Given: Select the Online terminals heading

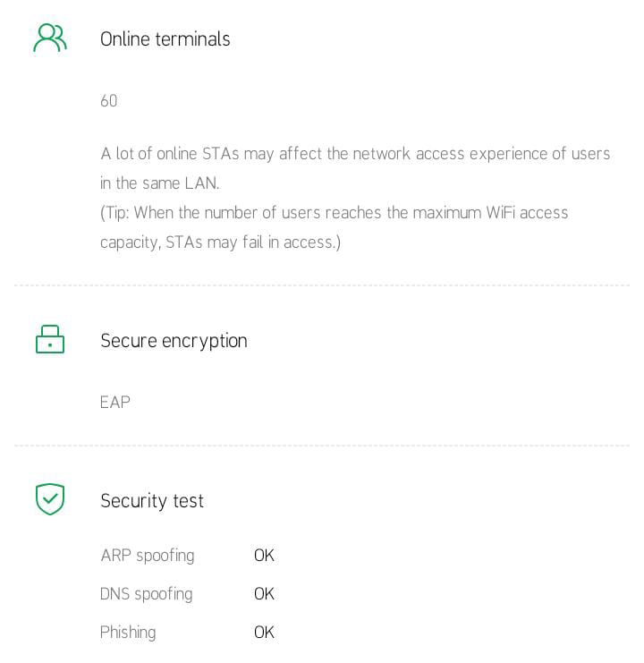Looking at the screenshot, I should tap(165, 39).
